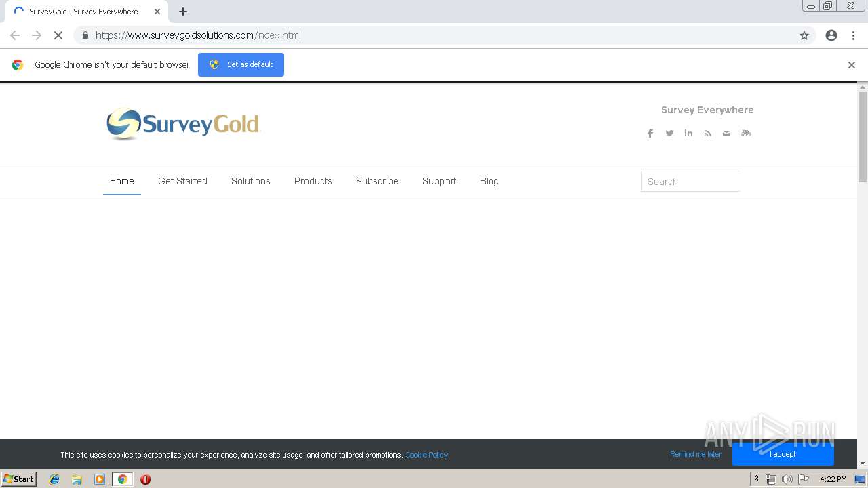
Task: Open the RSS feed icon
Action: (707, 134)
